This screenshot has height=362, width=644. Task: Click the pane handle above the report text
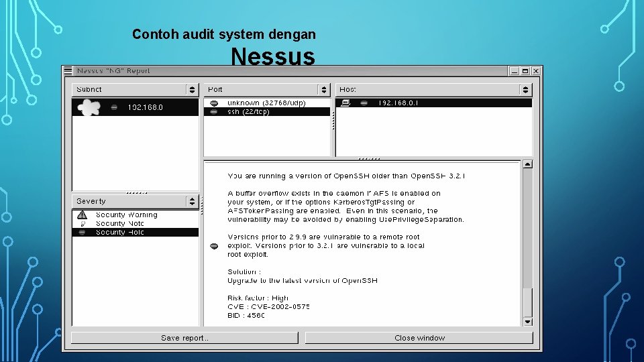click(x=369, y=158)
